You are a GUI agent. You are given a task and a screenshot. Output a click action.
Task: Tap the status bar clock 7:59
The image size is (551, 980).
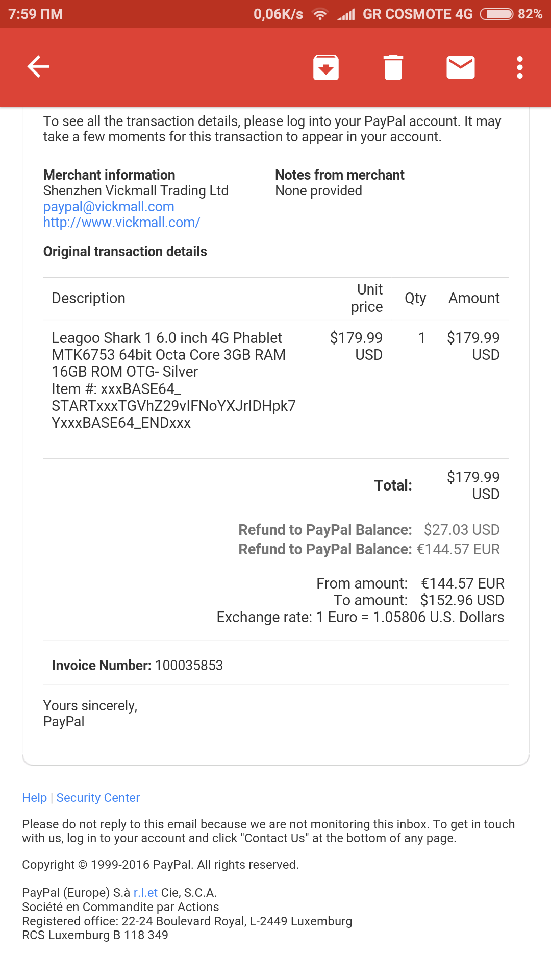(35, 14)
